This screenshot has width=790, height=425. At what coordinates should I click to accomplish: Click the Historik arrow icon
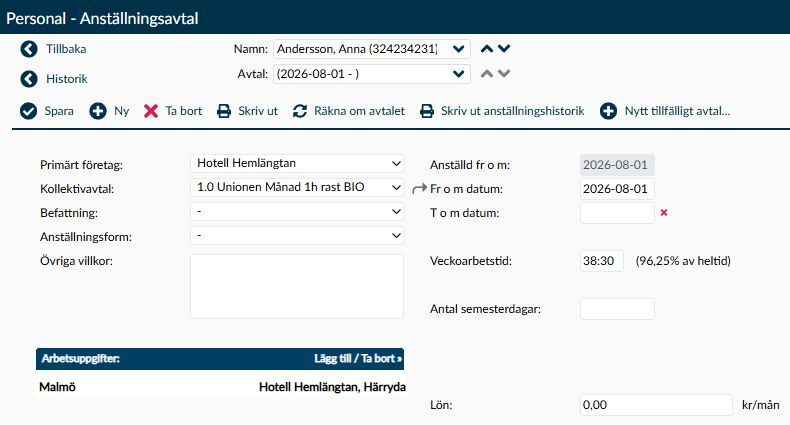[x=29, y=79]
